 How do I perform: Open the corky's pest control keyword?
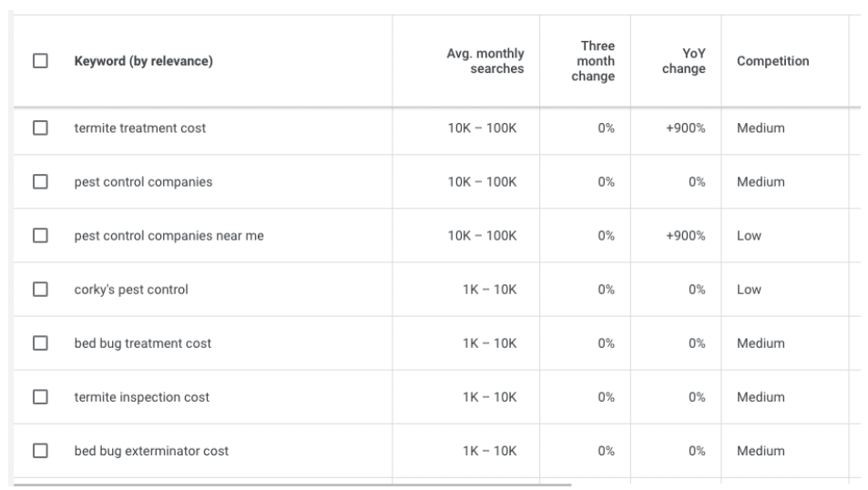tap(131, 290)
